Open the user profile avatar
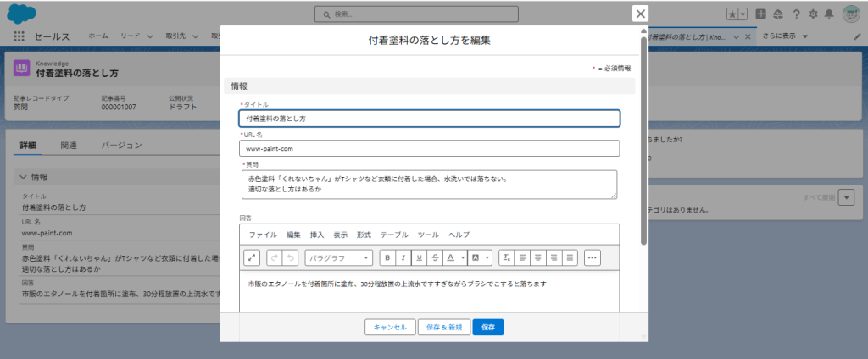 click(x=851, y=15)
